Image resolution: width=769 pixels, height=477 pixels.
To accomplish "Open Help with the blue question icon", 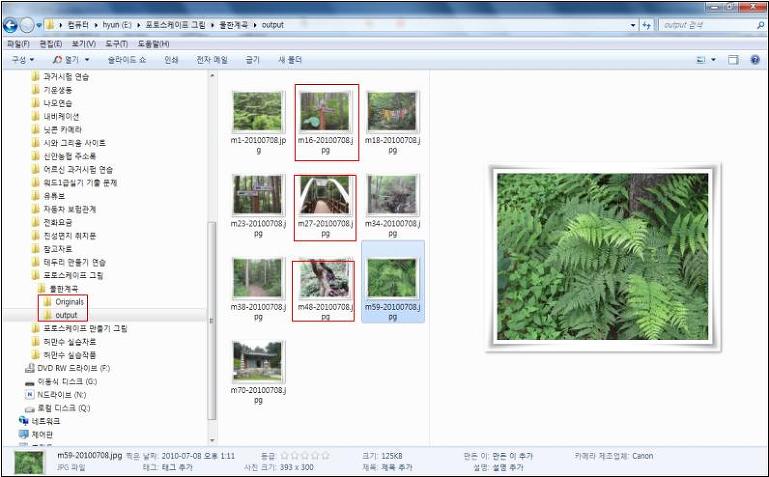I will [x=755, y=60].
